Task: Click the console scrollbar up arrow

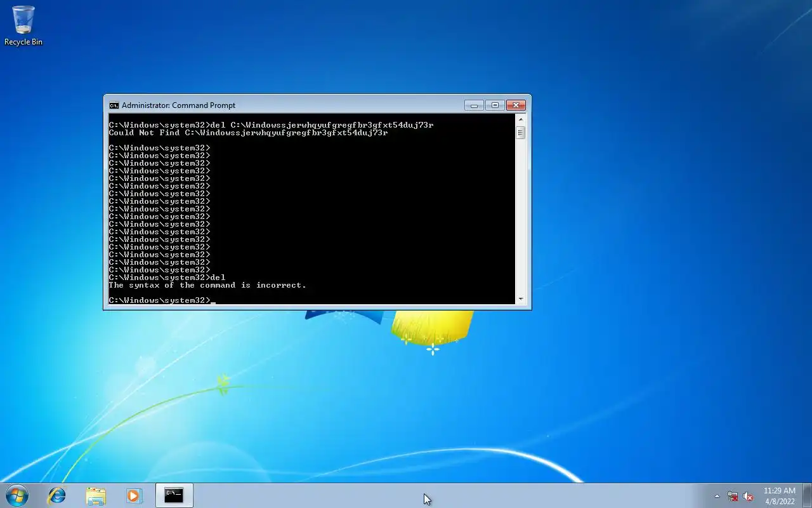Action: pyautogui.click(x=521, y=119)
